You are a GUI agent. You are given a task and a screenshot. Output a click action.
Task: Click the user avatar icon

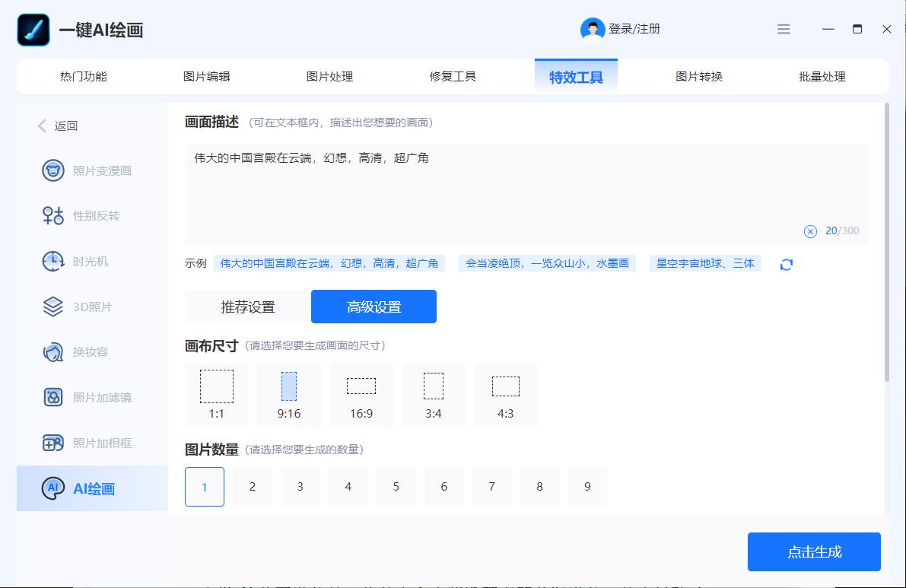[x=593, y=29]
